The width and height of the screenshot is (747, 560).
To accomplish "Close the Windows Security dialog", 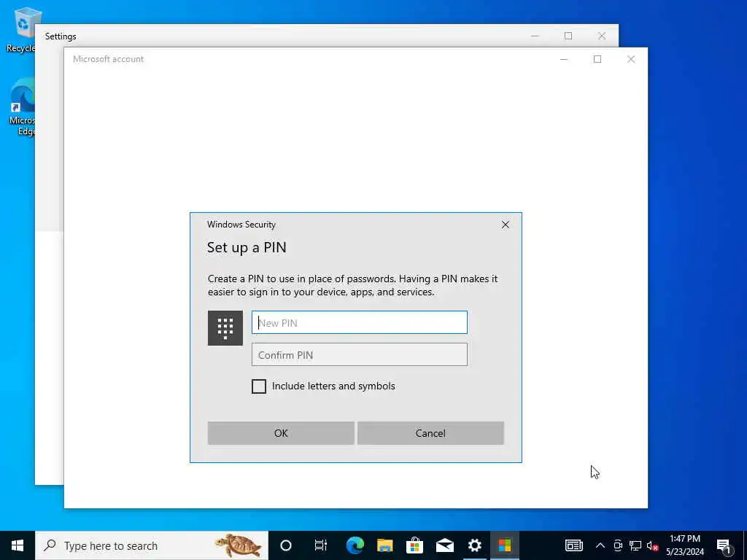I will click(506, 225).
